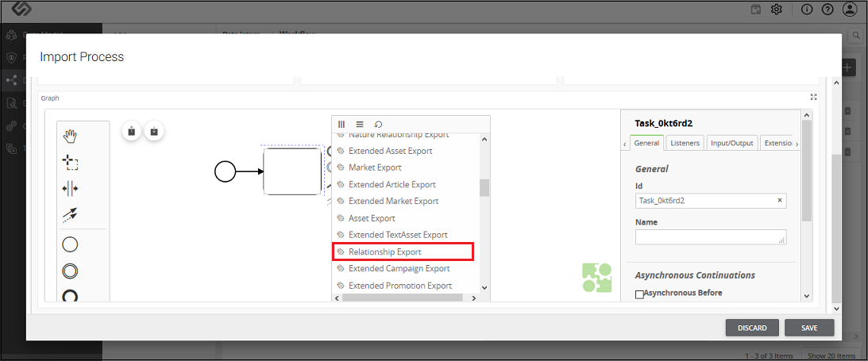Screen dimensions: 868x361
Task: Open Data Model cube icon in background sidebar
Action: [x=10, y=36]
